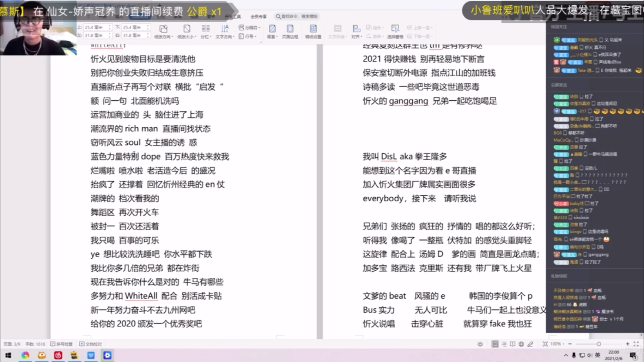Image resolution: width=644 pixels, height=362 pixels.
Task: Open the colorful browser icon in taskbar
Action: pos(25,355)
